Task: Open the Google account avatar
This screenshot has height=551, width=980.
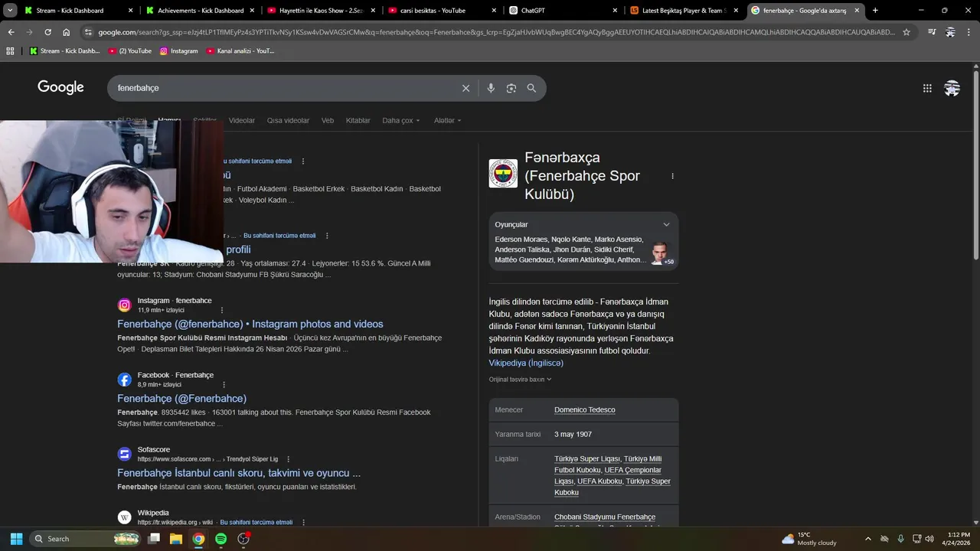Action: coord(952,88)
